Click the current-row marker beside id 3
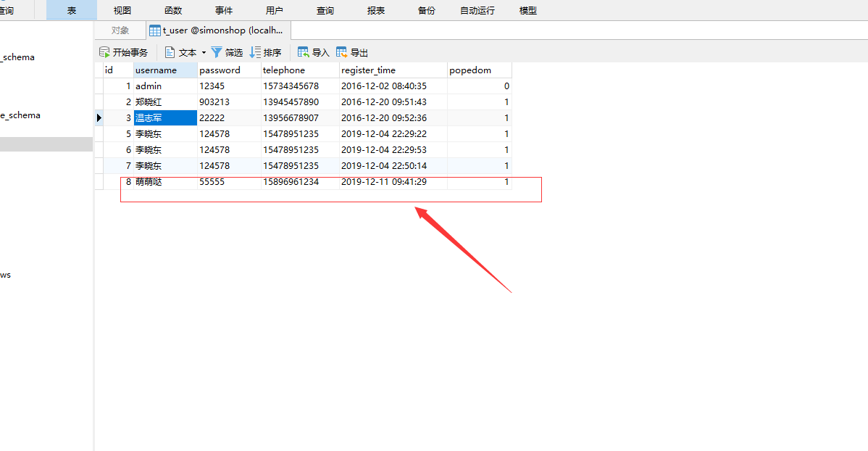 pyautogui.click(x=99, y=118)
